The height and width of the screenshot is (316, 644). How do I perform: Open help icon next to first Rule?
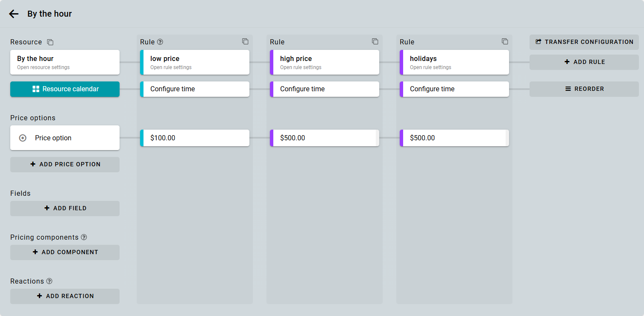[160, 42]
